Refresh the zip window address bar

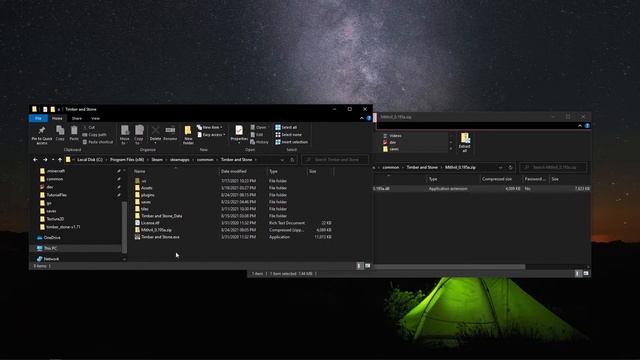[510, 167]
